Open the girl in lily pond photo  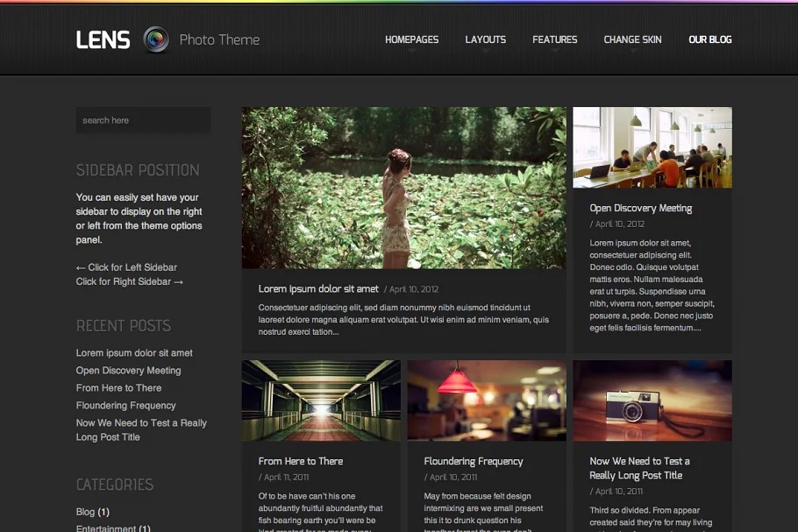403,188
